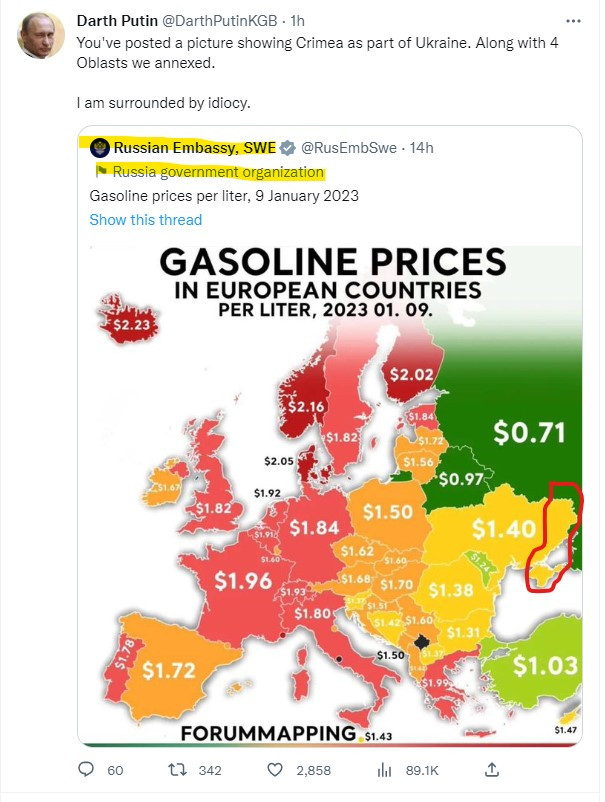The height and width of the screenshot is (802, 605).
Task: Click the reply speech bubble icon
Action: [86, 769]
